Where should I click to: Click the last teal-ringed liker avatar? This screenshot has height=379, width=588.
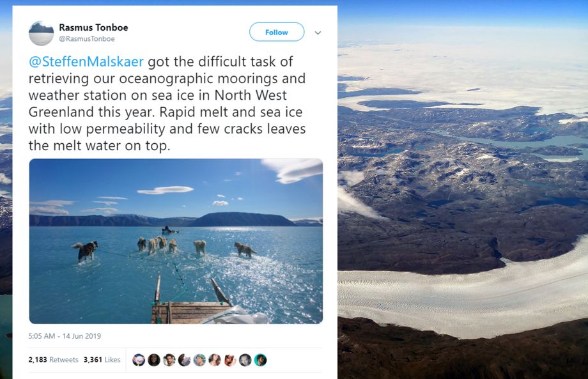tap(260, 360)
